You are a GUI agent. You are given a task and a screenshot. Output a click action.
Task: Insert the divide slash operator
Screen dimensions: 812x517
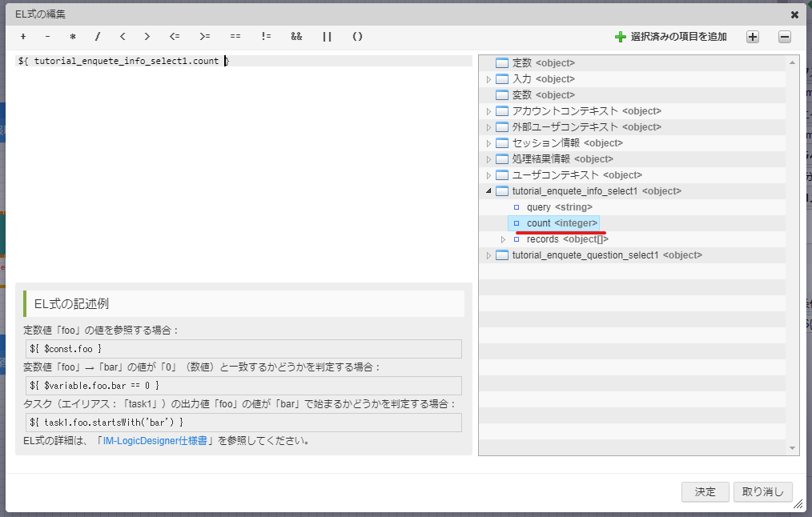click(x=98, y=36)
